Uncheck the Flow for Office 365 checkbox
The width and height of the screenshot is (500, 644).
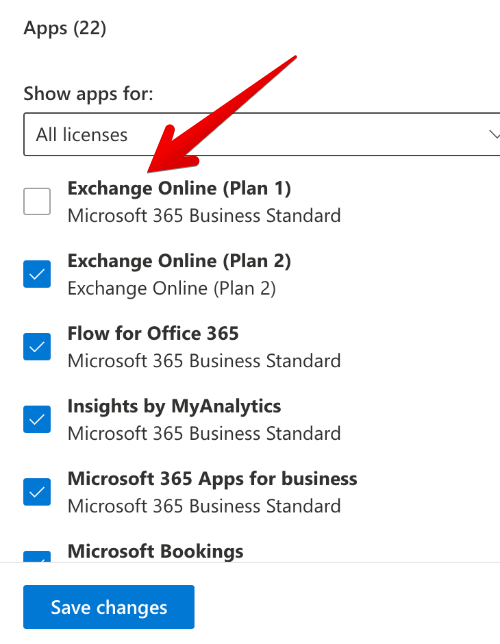coord(37,347)
